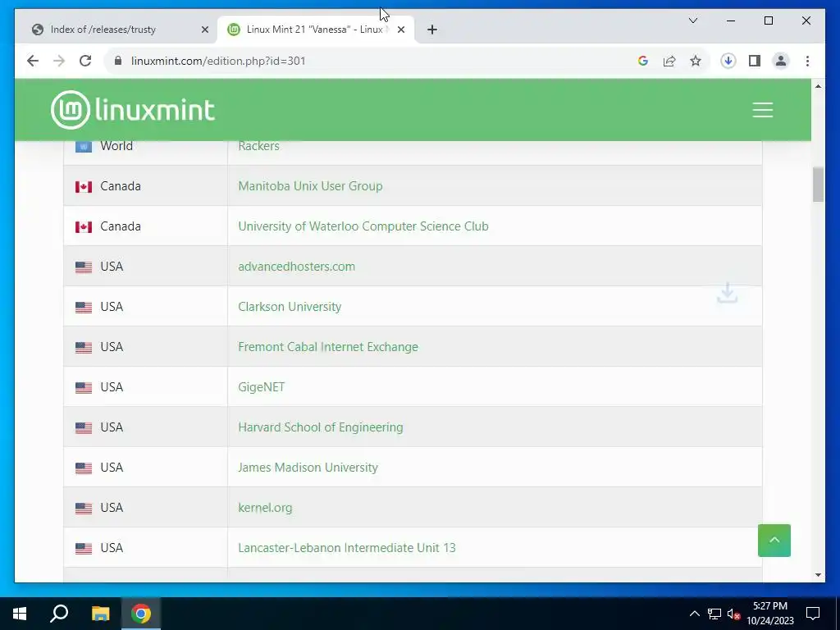This screenshot has height=630, width=840.
Task: Click Canada in the Manitoba row
Action: pos(120,186)
